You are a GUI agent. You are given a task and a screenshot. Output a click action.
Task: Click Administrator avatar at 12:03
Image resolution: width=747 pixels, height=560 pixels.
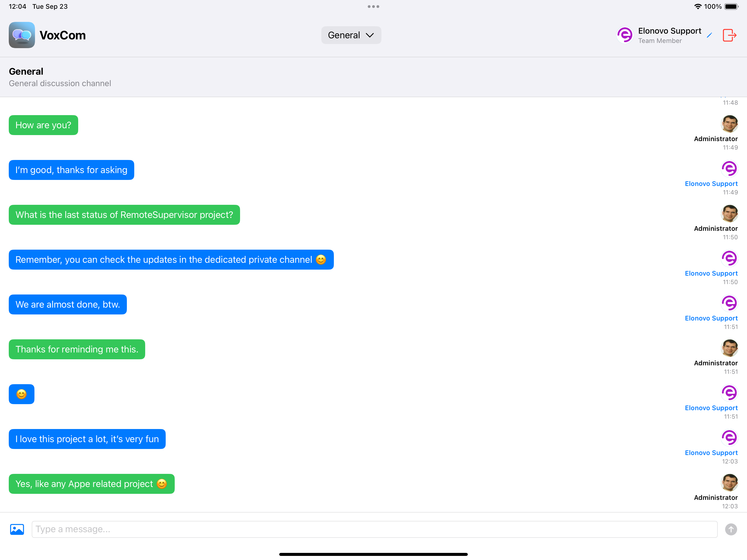point(729,483)
